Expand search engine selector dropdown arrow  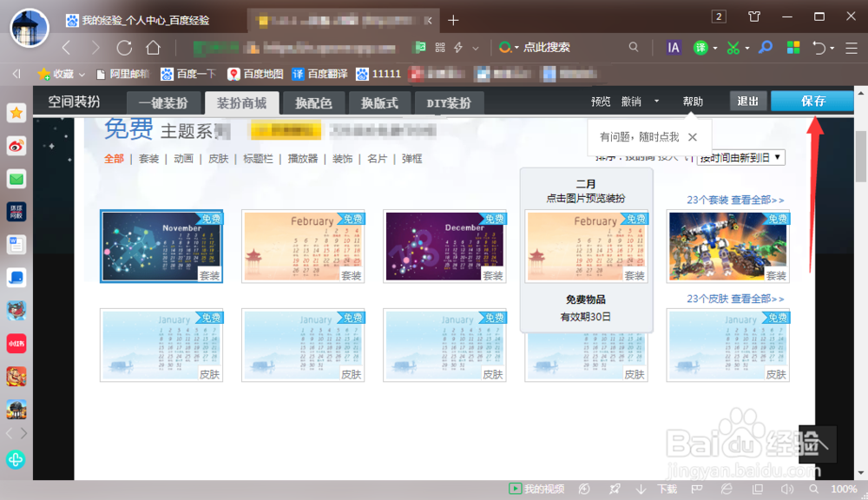[x=516, y=48]
